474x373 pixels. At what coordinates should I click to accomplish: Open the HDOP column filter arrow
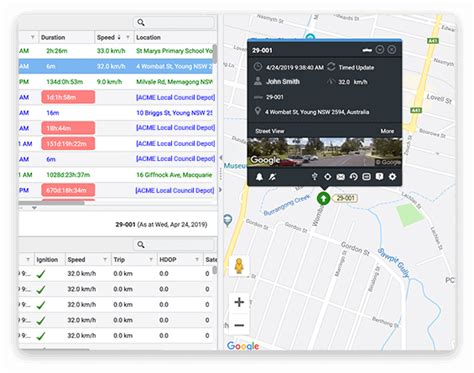[x=197, y=259]
